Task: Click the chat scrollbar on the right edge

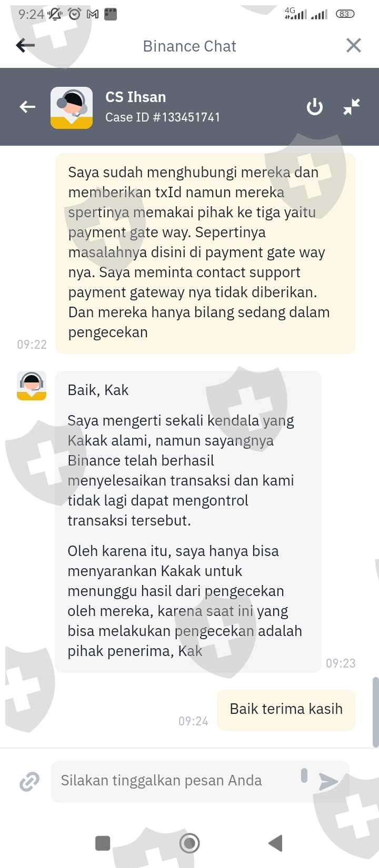Action: (375, 712)
